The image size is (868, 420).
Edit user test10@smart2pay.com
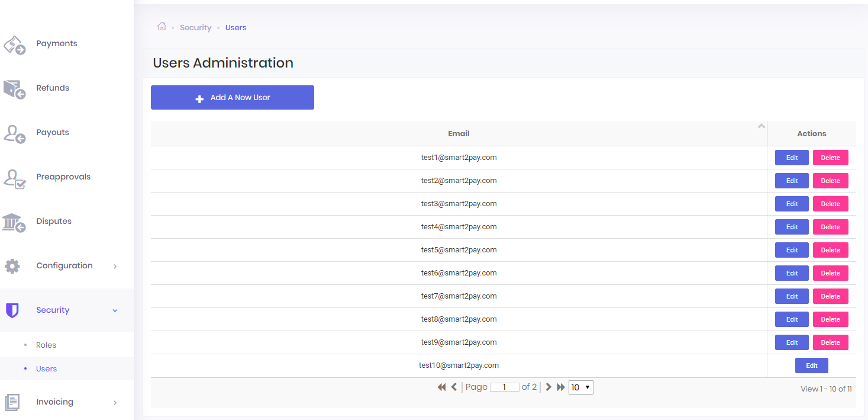812,366
